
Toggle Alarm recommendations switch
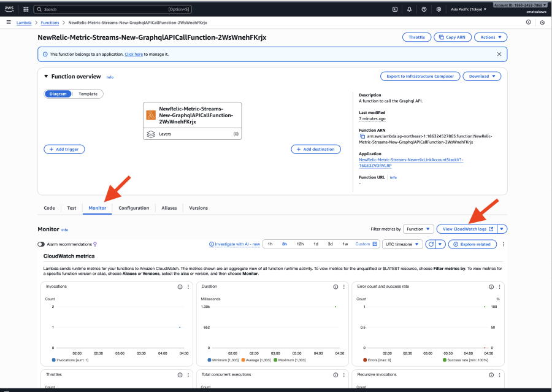pyautogui.click(x=41, y=244)
